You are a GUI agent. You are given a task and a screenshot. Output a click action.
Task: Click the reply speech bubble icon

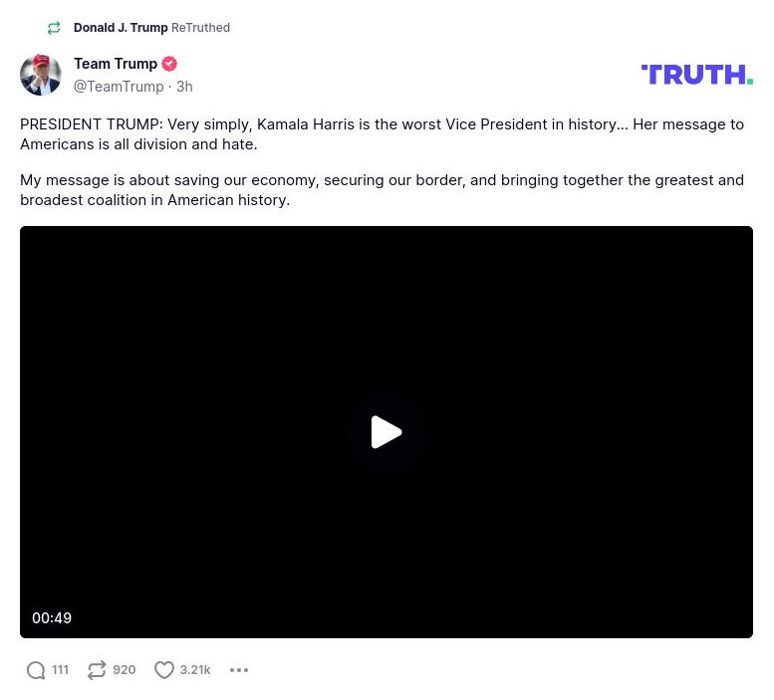tap(36, 670)
